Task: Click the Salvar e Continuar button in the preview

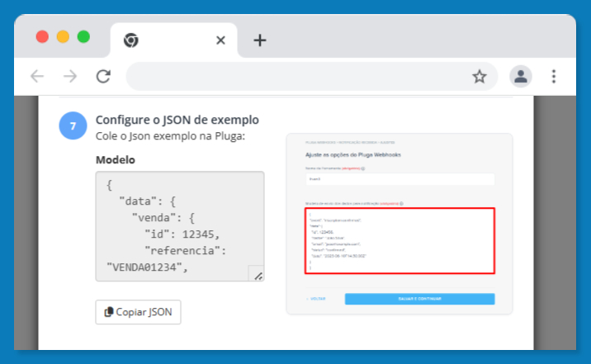Action: (x=419, y=299)
